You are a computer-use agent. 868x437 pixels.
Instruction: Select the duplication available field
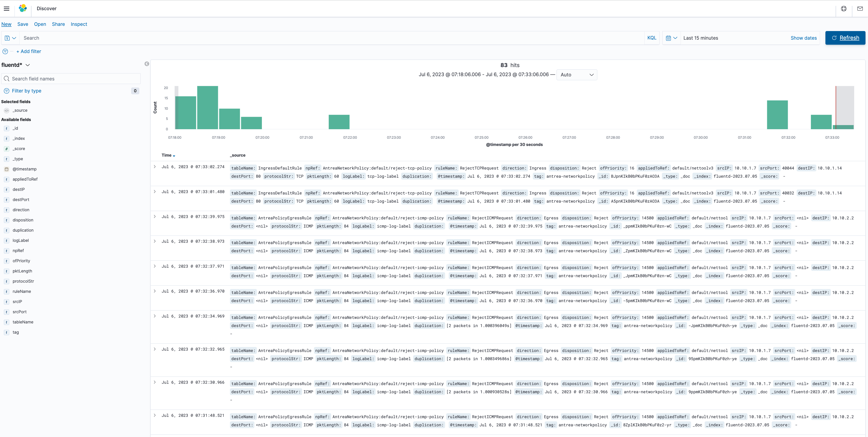click(x=23, y=230)
